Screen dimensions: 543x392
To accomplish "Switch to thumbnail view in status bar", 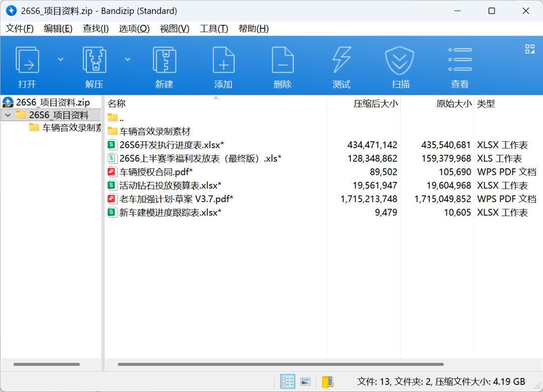I will 306,381.
